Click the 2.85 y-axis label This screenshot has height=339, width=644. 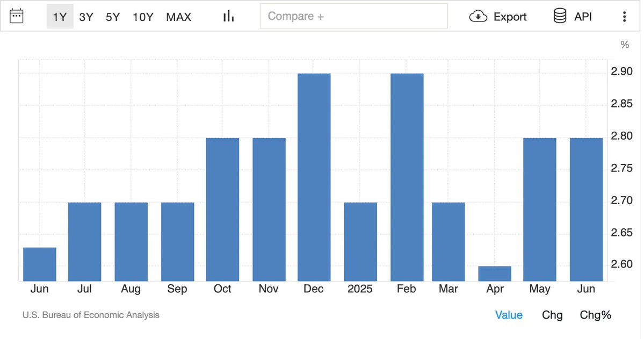point(621,104)
